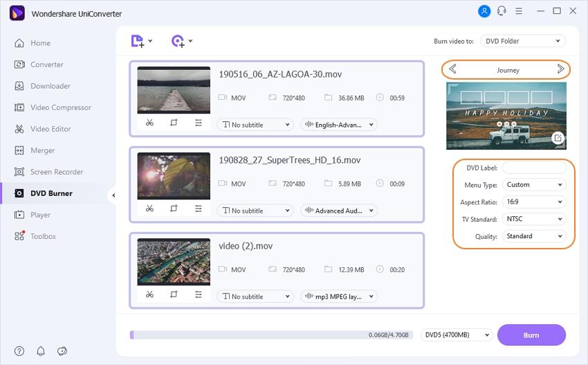
Task: Select the 190516_06_AZ-LAGOA-30.mov thumbnail
Action: pos(174,90)
